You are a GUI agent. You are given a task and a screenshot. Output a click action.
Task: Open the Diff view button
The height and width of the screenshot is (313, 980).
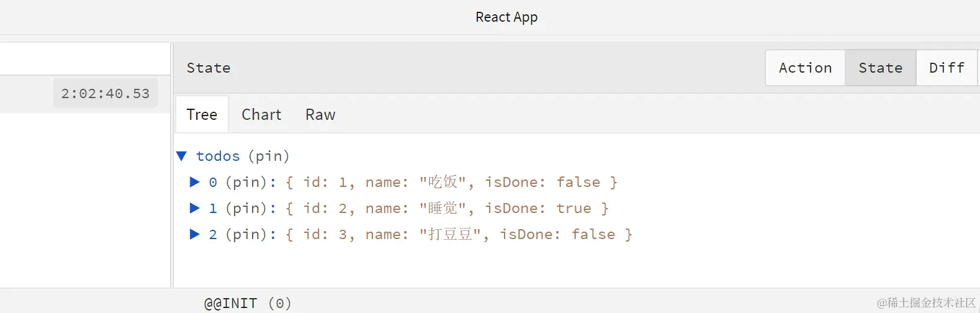(946, 68)
